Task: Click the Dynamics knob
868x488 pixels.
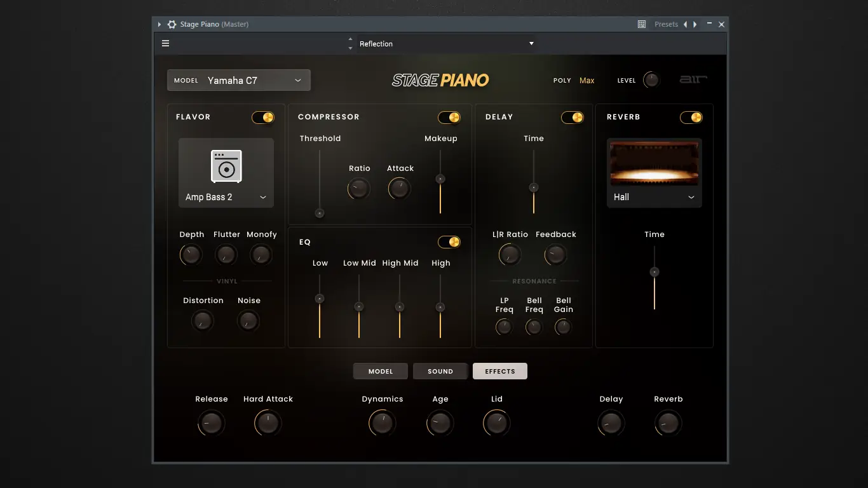Action: [383, 423]
